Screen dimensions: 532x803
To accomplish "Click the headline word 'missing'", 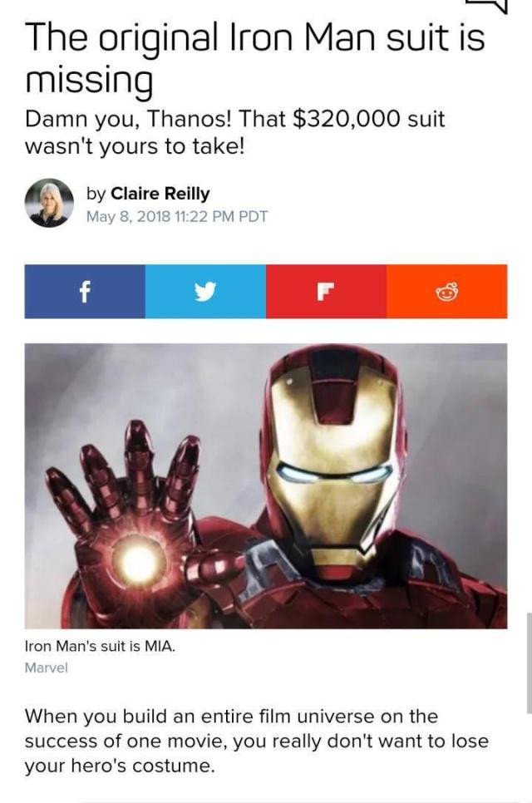I will tap(89, 80).
